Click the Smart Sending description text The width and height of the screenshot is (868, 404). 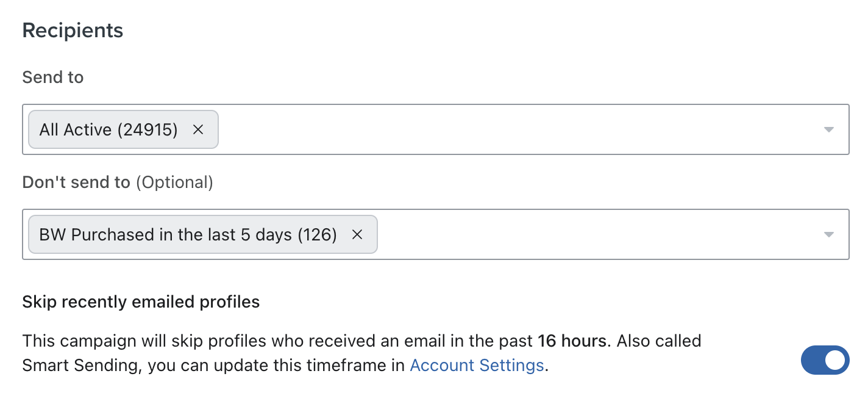[x=362, y=353]
